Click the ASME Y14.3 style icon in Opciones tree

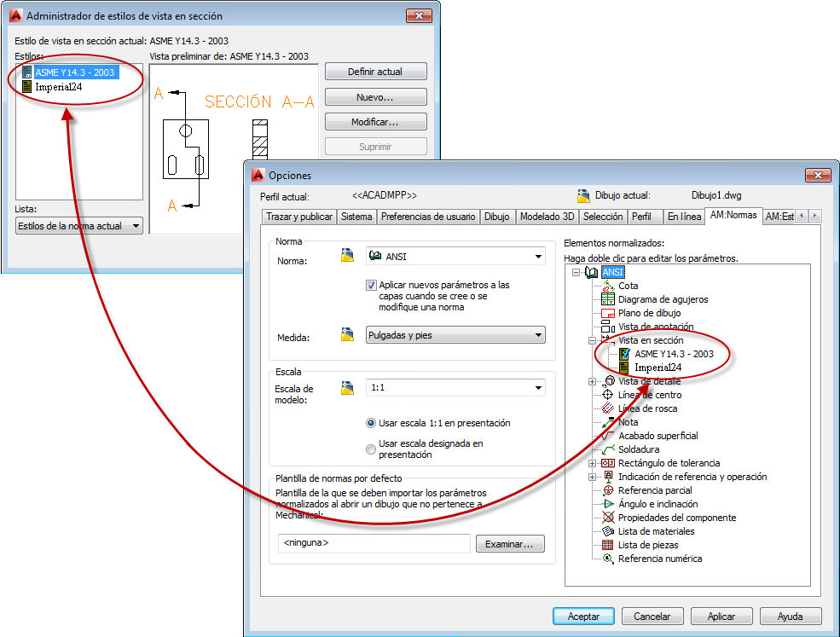tap(624, 354)
